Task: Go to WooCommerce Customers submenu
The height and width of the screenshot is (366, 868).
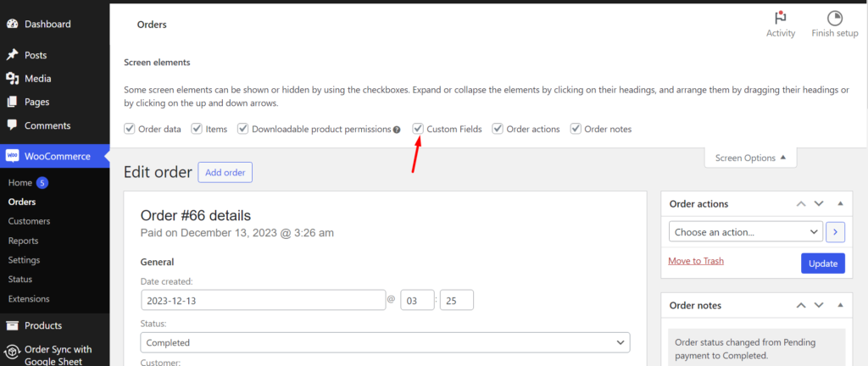Action: (x=30, y=221)
